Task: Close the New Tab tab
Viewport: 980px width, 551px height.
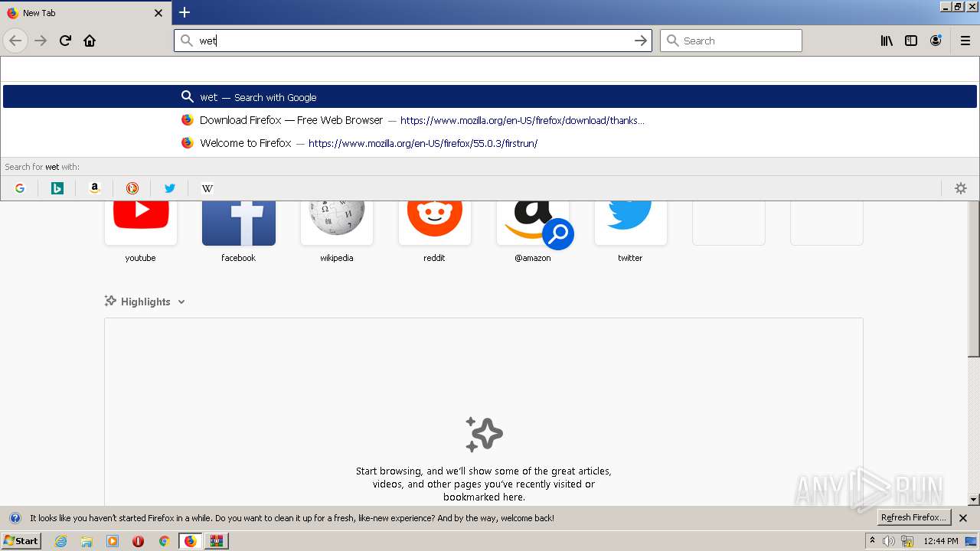Action: (x=158, y=13)
